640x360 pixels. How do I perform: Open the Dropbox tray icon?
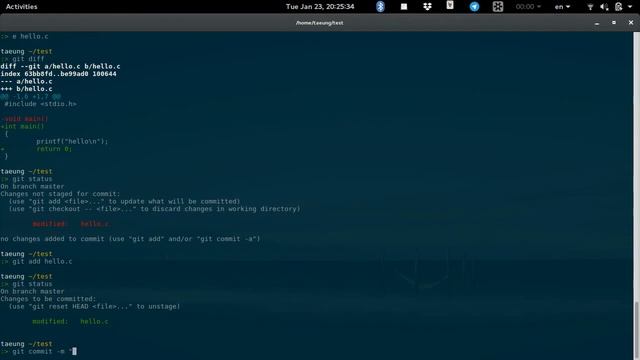(x=427, y=7)
